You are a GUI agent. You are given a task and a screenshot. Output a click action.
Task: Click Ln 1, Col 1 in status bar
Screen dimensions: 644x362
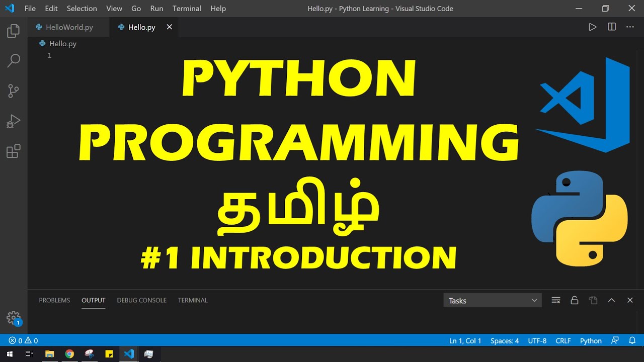click(465, 340)
